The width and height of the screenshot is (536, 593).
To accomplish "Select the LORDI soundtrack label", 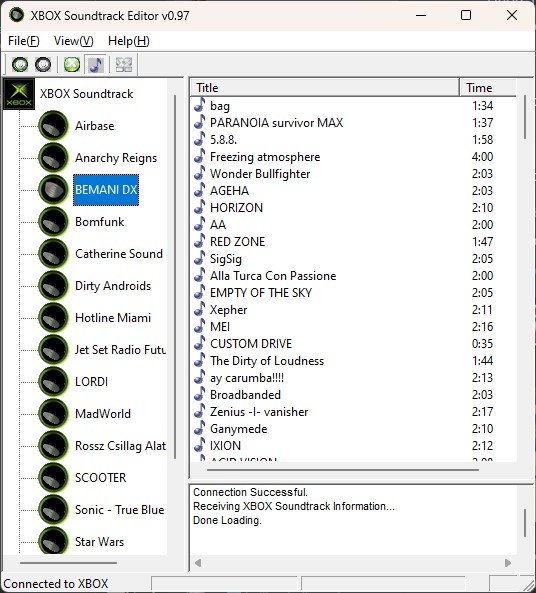I will click(x=92, y=382).
